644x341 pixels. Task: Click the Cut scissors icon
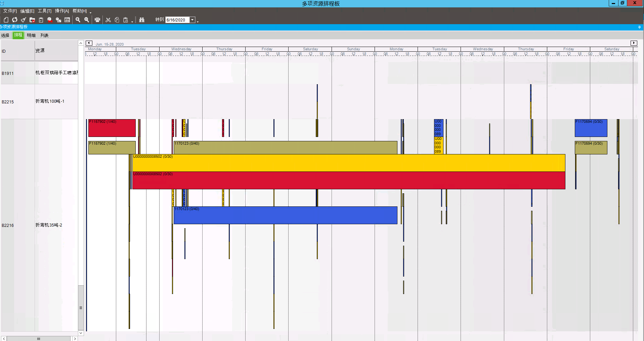(x=108, y=20)
